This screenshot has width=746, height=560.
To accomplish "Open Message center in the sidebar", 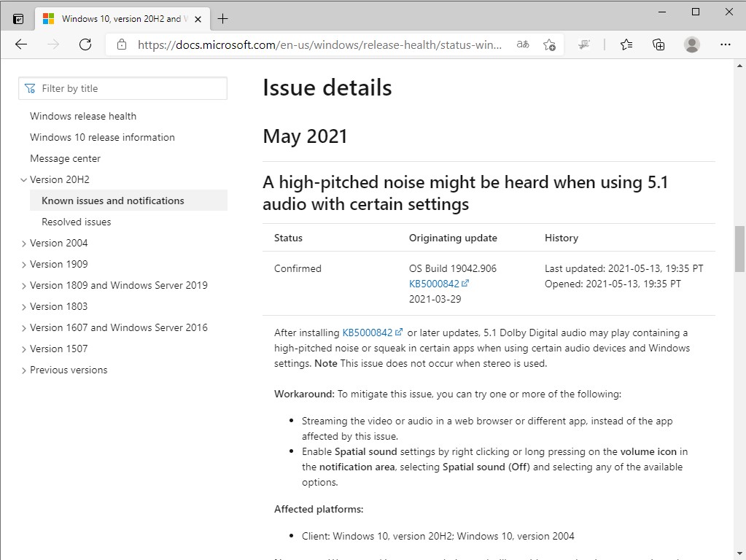I will tap(66, 158).
